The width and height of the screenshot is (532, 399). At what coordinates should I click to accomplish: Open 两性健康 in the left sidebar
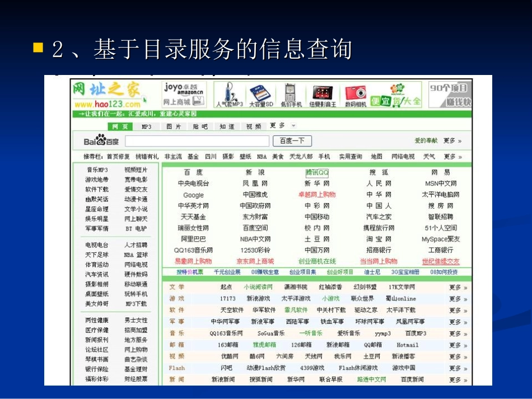(x=97, y=320)
